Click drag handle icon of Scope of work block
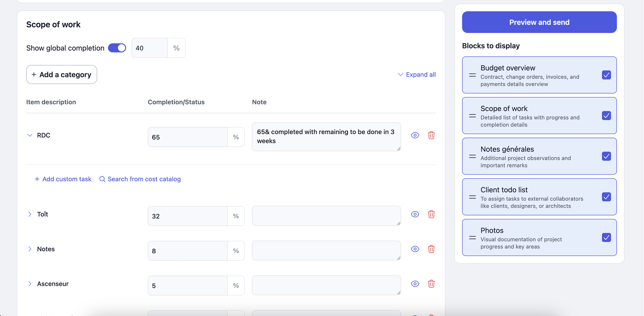The height and width of the screenshot is (316, 644). [472, 116]
